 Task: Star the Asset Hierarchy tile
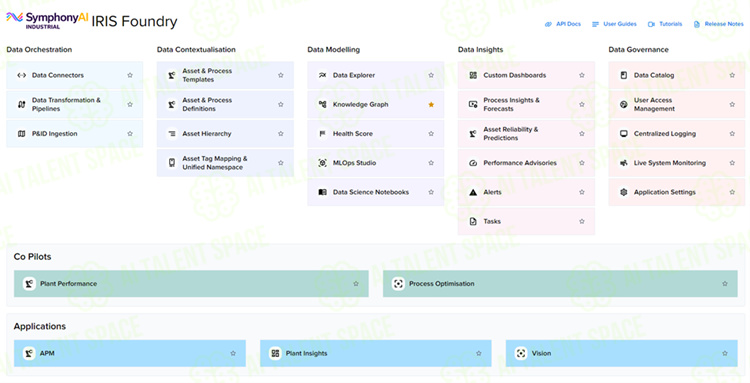tap(281, 134)
